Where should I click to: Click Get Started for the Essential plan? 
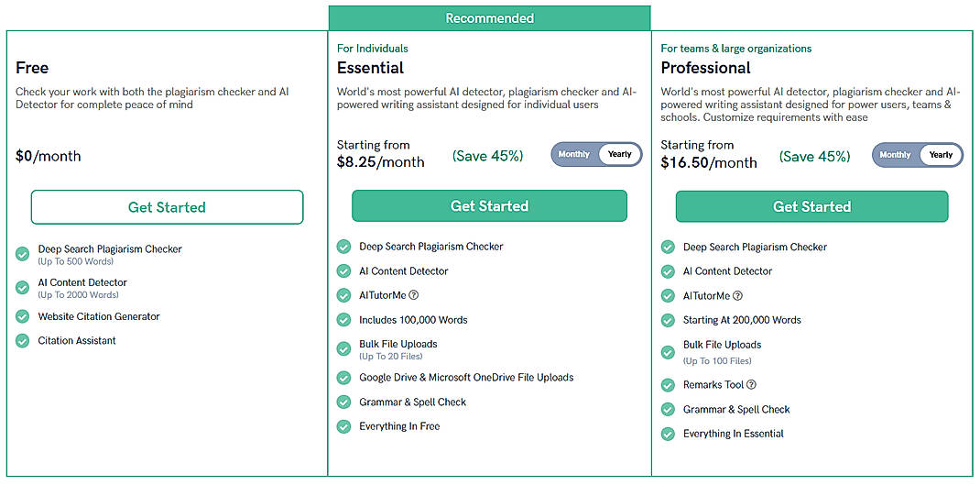489,206
